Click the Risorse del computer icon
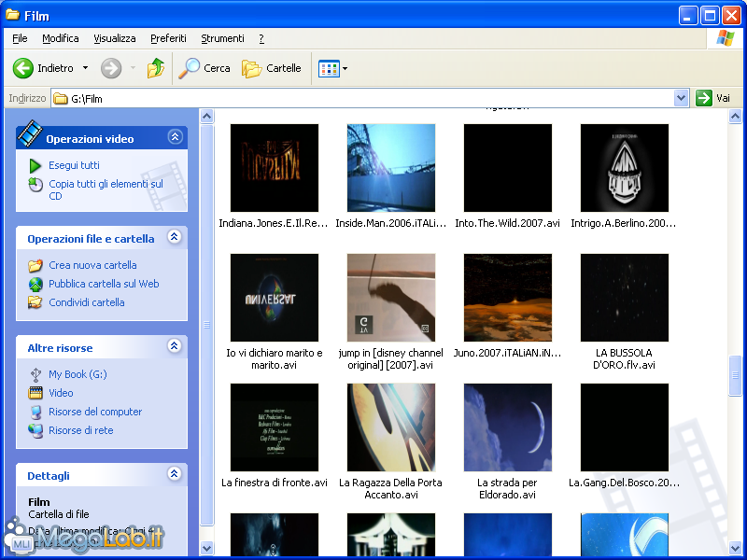Image resolution: width=747 pixels, height=560 pixels. (x=35, y=412)
